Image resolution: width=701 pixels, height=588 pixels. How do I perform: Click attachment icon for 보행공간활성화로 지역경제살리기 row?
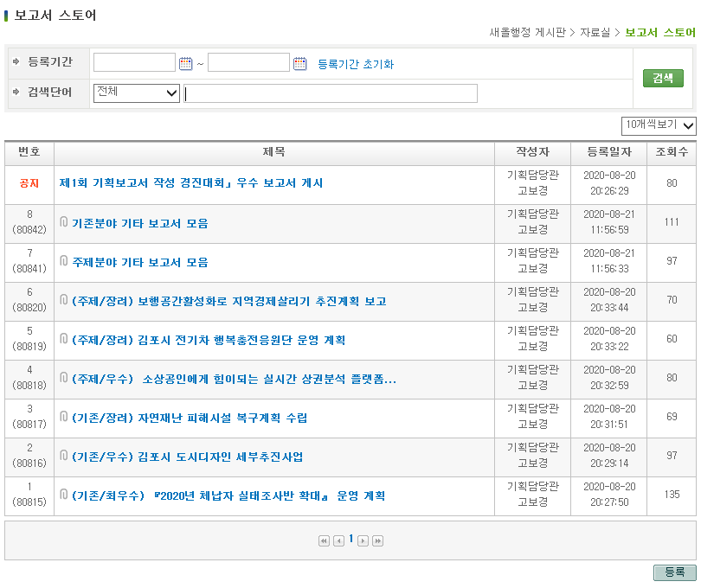(63, 299)
